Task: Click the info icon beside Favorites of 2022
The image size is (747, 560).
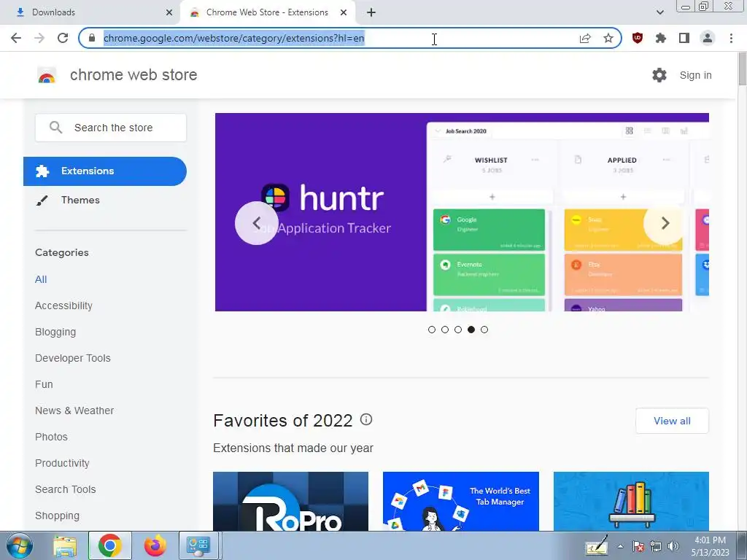Action: click(366, 419)
